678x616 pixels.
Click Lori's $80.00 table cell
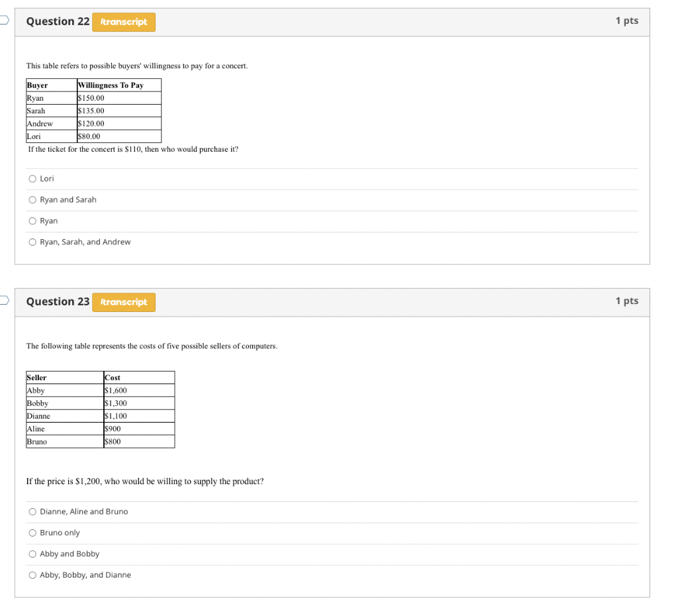click(x=119, y=136)
